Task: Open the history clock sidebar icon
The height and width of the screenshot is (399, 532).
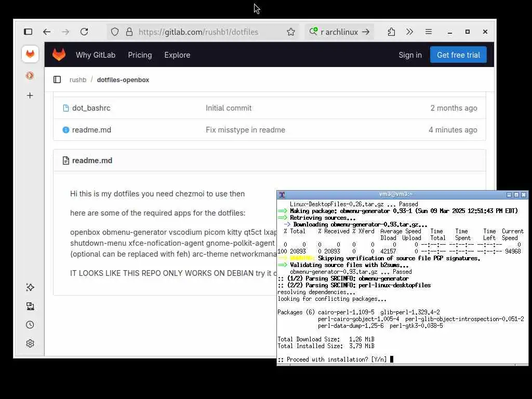Action: [x=30, y=325]
